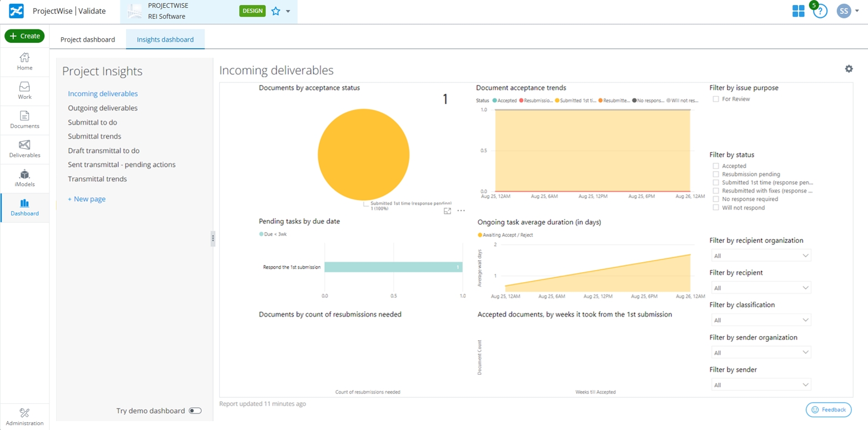Click the Awaiting Accept / Reject legend item
The width and height of the screenshot is (868, 430).
(505, 235)
